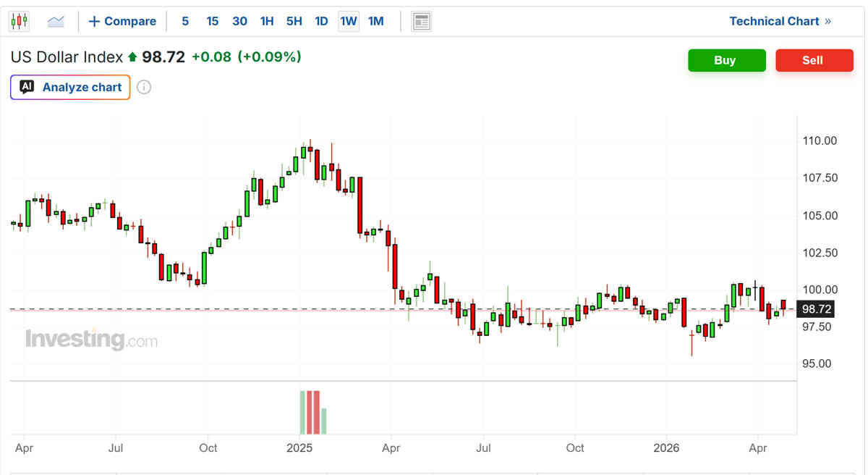Choose the 1H hourly interval
The width and height of the screenshot is (868, 475).
coord(267,21)
